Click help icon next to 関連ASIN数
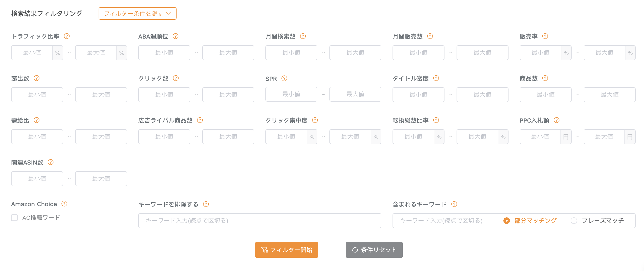Screen dimensions: 644x271 coord(51,162)
